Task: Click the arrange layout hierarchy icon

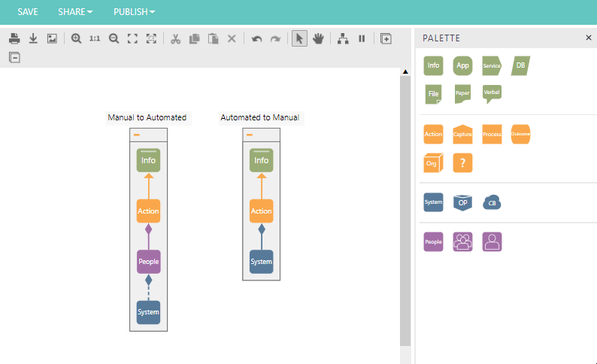Action: pyautogui.click(x=343, y=38)
